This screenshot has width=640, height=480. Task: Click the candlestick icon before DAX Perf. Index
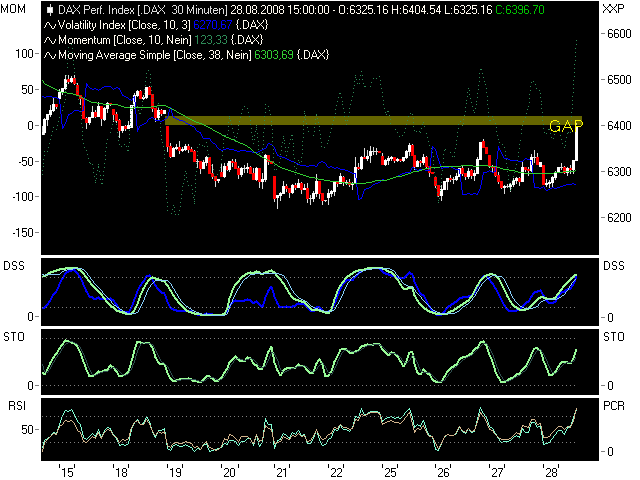50,9
